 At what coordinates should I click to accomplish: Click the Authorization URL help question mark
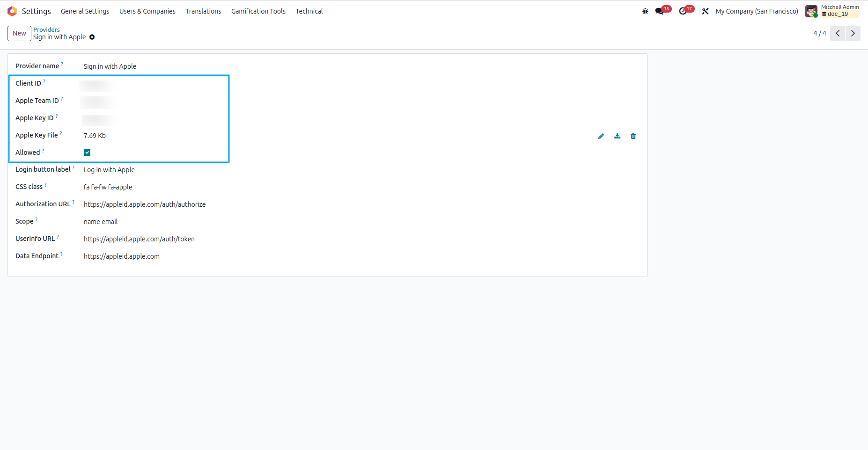[x=73, y=202]
